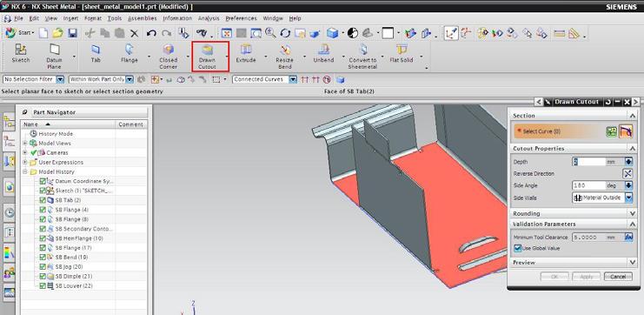Open Side Walls Material Outside dropdown
Image resolution: width=644 pixels, height=315 pixels.
pyautogui.click(x=629, y=198)
